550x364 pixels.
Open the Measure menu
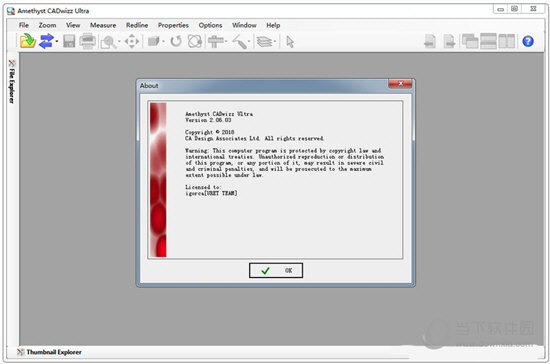pyautogui.click(x=103, y=25)
